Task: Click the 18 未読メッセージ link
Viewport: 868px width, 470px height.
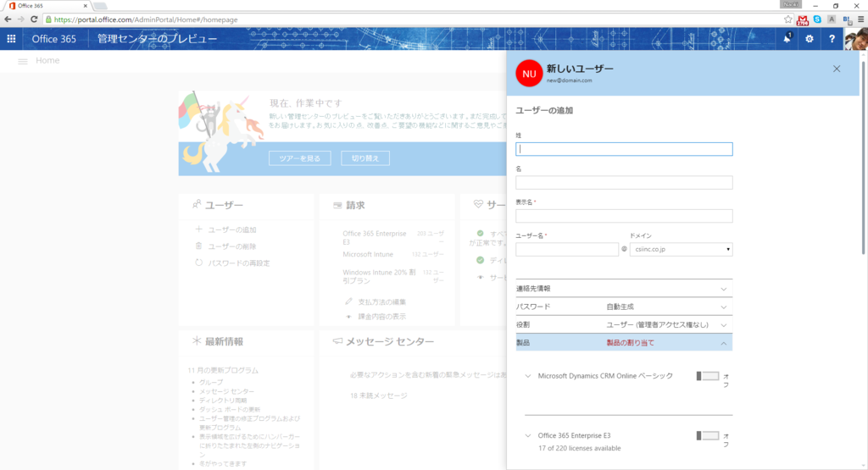Action: tap(379, 395)
